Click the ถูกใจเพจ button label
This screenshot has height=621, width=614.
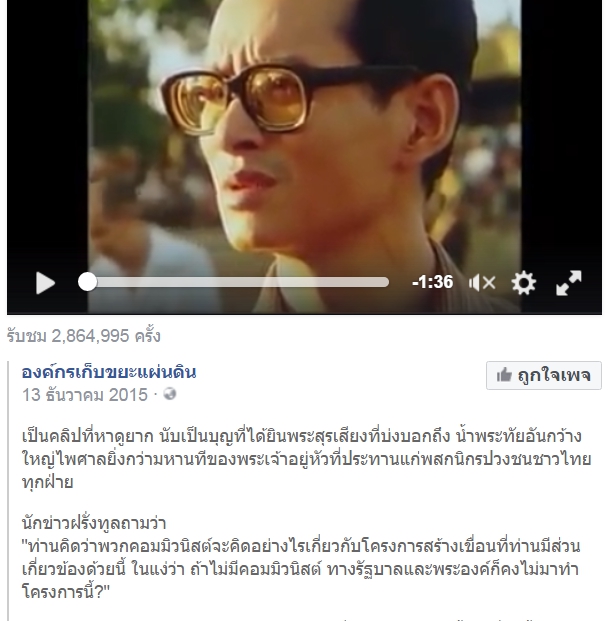coord(554,375)
